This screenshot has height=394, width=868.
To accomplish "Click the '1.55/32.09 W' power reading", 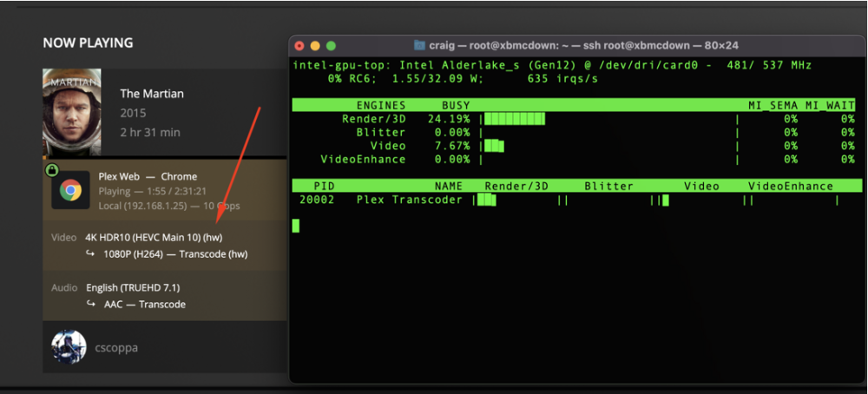I will [x=437, y=79].
